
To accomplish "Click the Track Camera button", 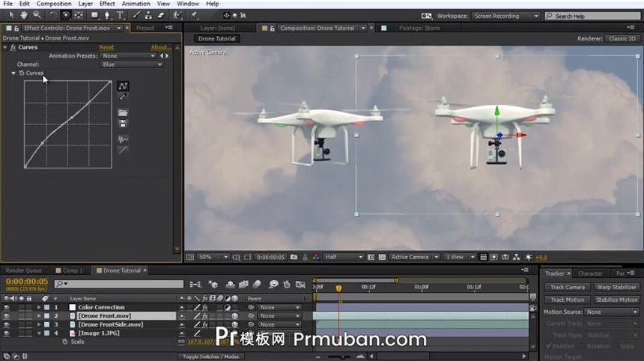I will point(568,287).
